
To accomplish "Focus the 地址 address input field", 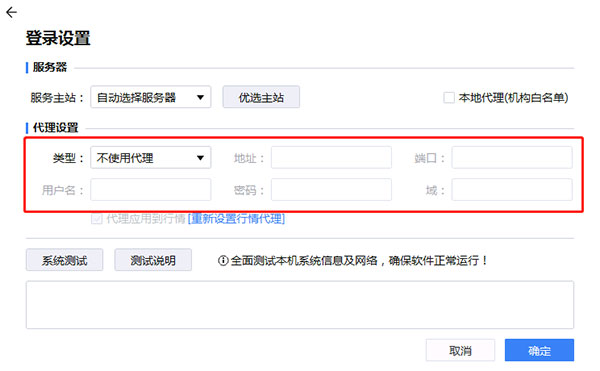I will (x=331, y=158).
